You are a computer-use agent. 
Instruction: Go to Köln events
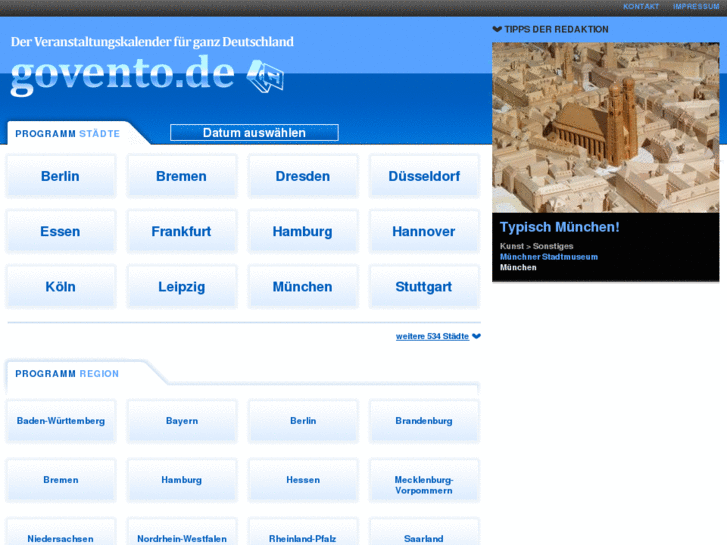60,287
